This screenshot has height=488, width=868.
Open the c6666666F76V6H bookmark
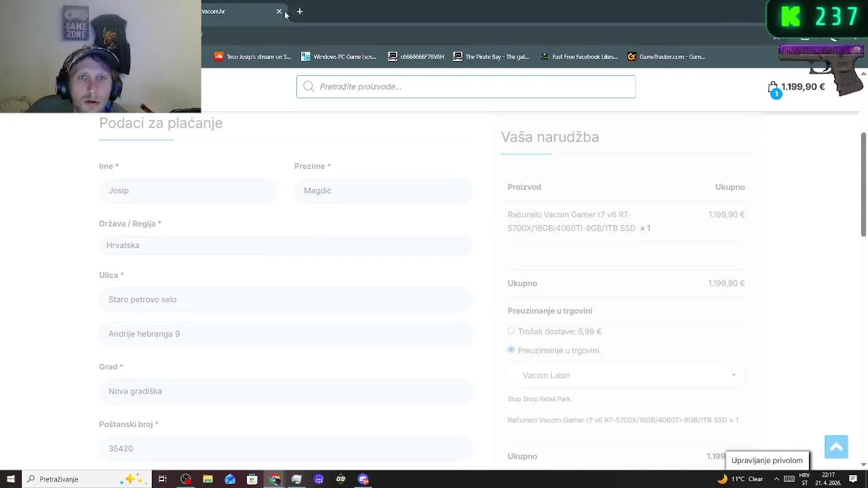(416, 57)
